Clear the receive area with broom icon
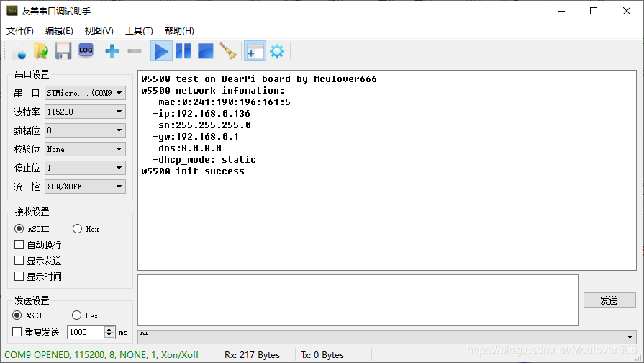The image size is (644, 363). point(228,51)
